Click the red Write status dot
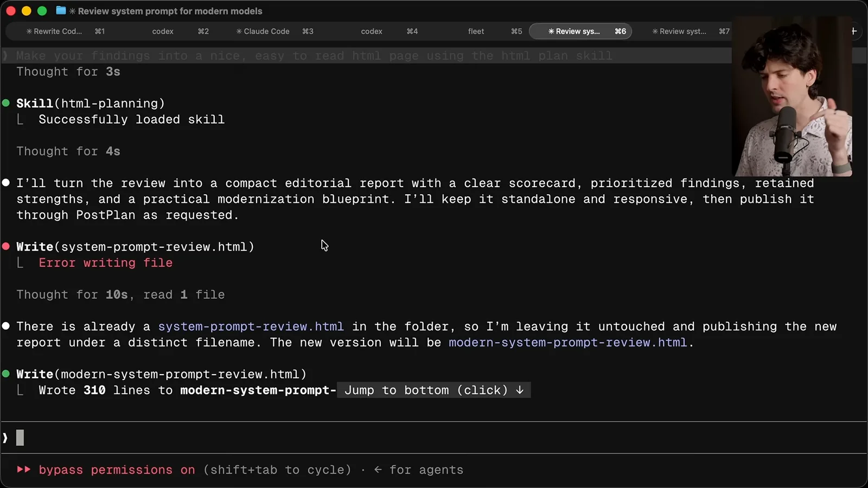Image resolution: width=868 pixels, height=488 pixels. point(6,247)
